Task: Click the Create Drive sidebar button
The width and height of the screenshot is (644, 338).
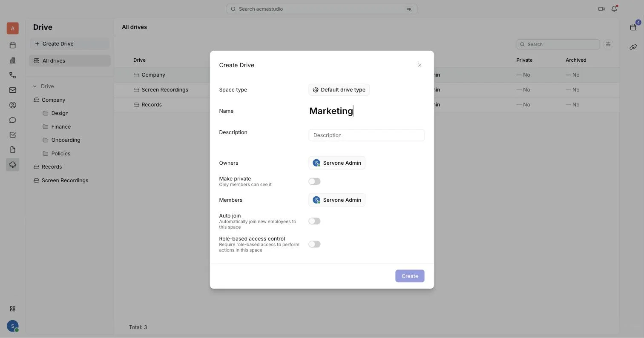Action: pos(70,43)
